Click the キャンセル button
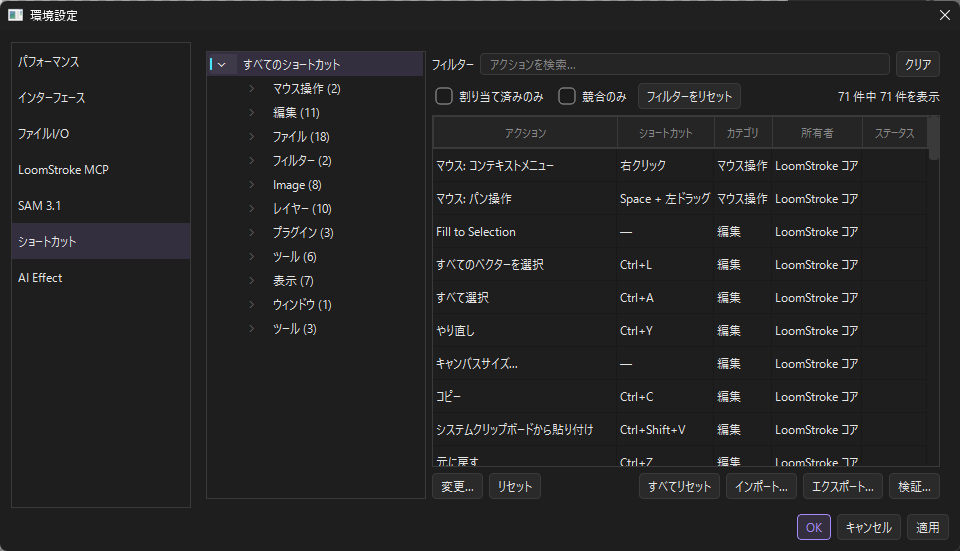 (869, 527)
